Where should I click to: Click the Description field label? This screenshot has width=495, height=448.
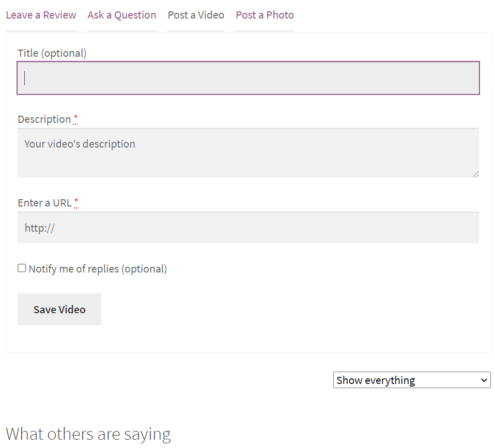[44, 119]
